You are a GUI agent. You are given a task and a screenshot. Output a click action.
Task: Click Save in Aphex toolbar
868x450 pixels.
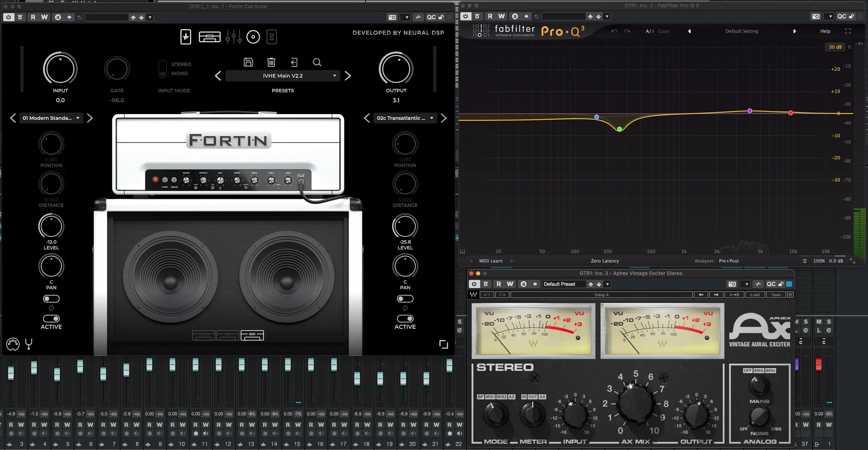click(x=776, y=295)
